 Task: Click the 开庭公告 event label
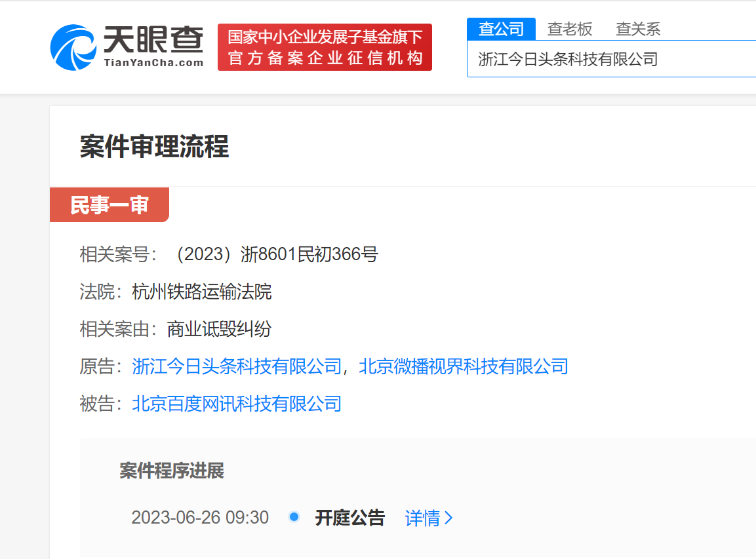click(349, 518)
